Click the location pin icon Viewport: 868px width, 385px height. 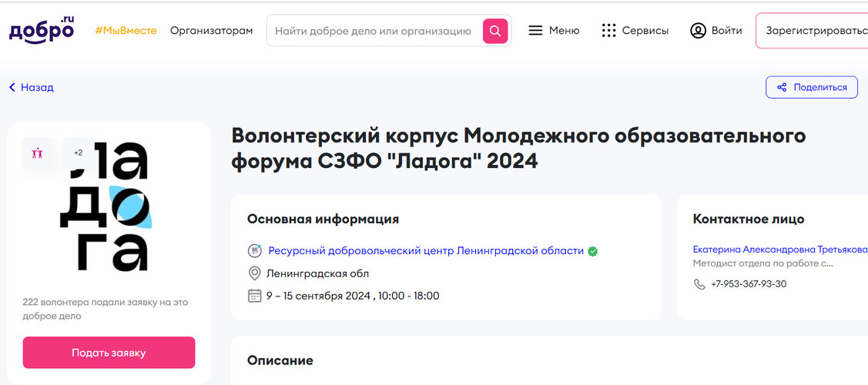pyautogui.click(x=254, y=273)
